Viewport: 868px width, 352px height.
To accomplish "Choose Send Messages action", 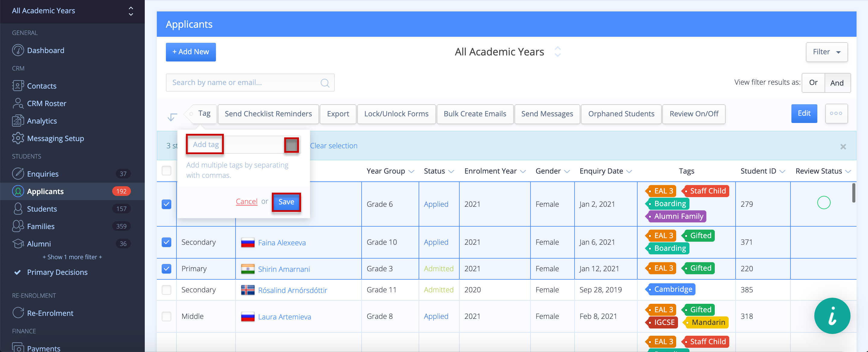I will click(547, 114).
